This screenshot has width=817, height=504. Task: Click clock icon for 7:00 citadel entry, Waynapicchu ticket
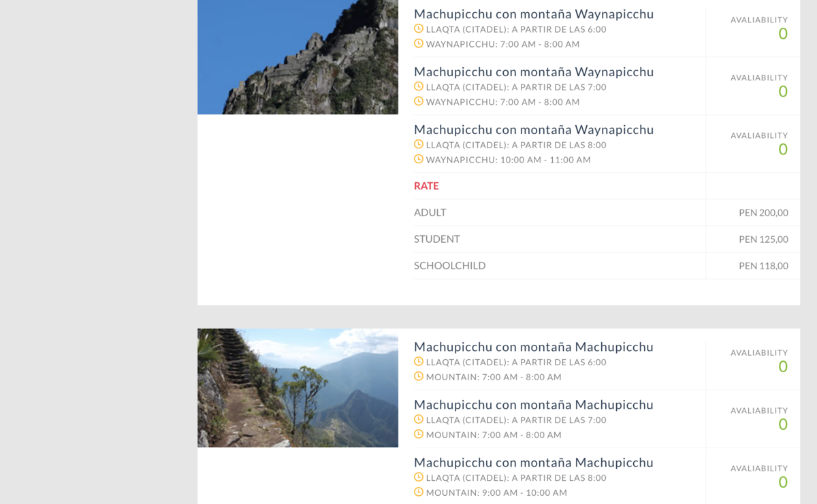point(419,86)
